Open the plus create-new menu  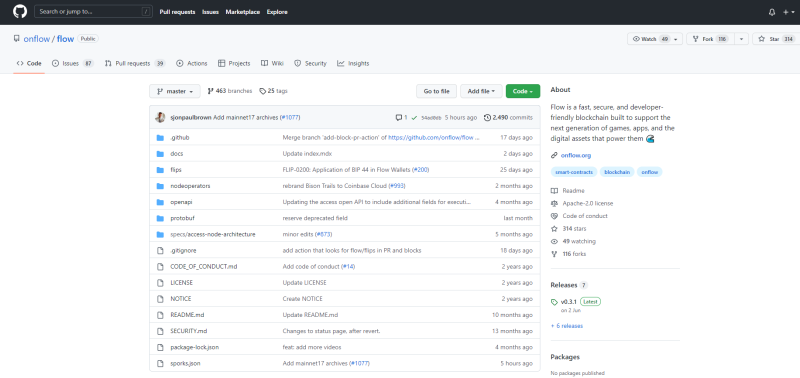(788, 12)
